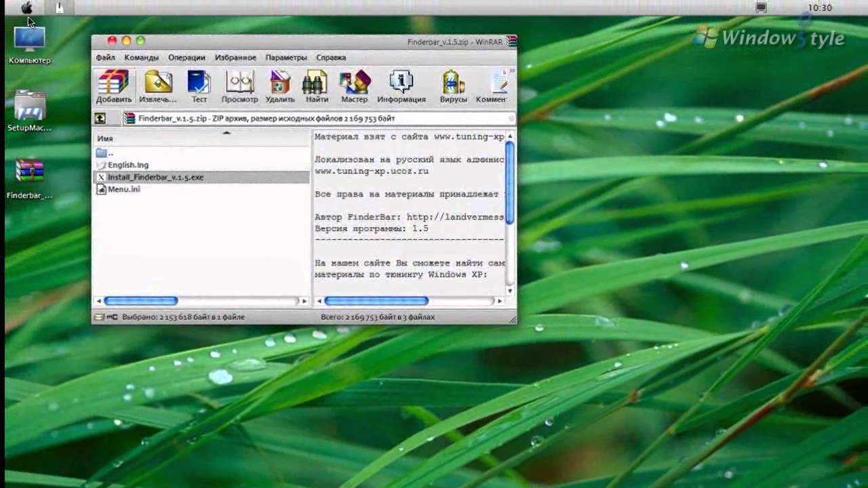Select SetupMac desktop icon

point(29,111)
